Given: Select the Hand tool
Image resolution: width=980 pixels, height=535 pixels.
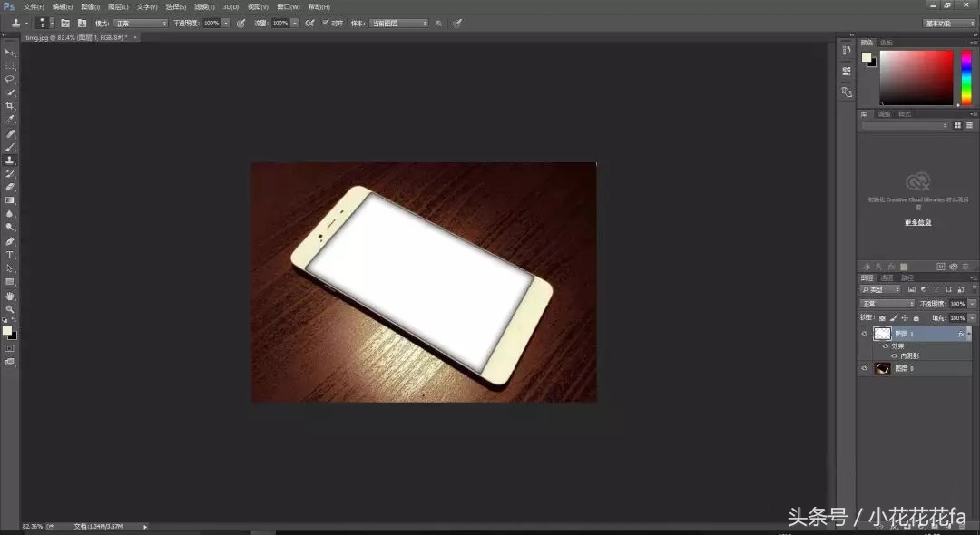Looking at the screenshot, I should click(10, 297).
